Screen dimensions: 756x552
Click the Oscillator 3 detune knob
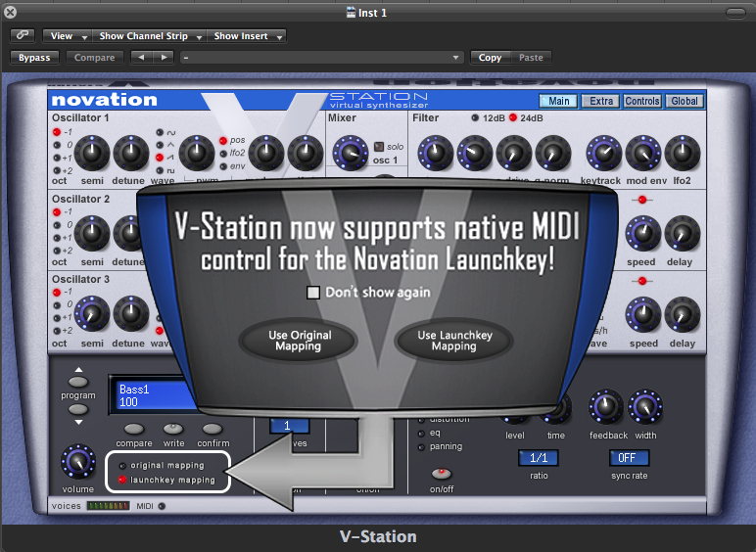pyautogui.click(x=130, y=314)
